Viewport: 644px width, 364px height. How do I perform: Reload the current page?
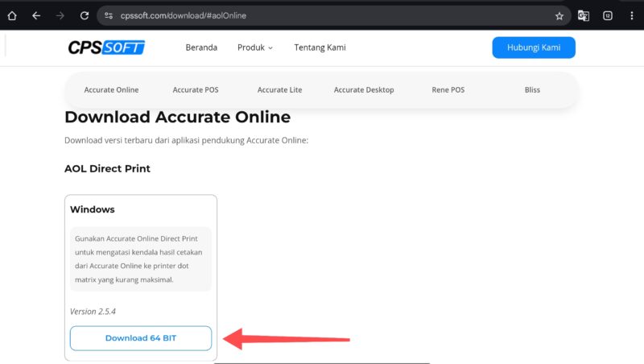tap(85, 15)
